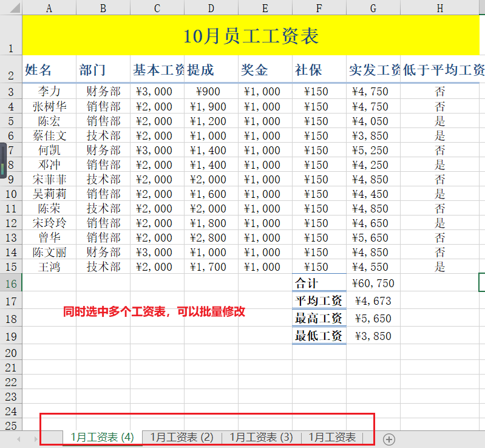Image resolution: width=485 pixels, height=448 pixels.
Task: Select the name cell 陈荣
Action: (49, 208)
